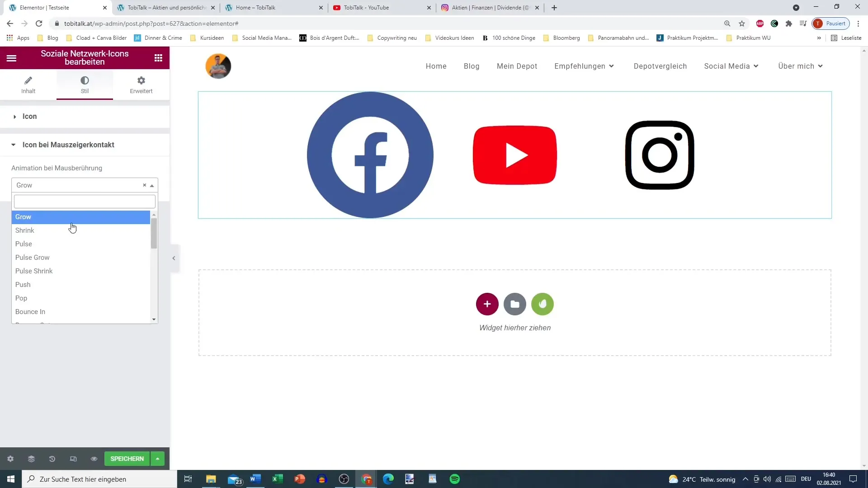
Task: Open a new browser tab
Action: pos(554,8)
